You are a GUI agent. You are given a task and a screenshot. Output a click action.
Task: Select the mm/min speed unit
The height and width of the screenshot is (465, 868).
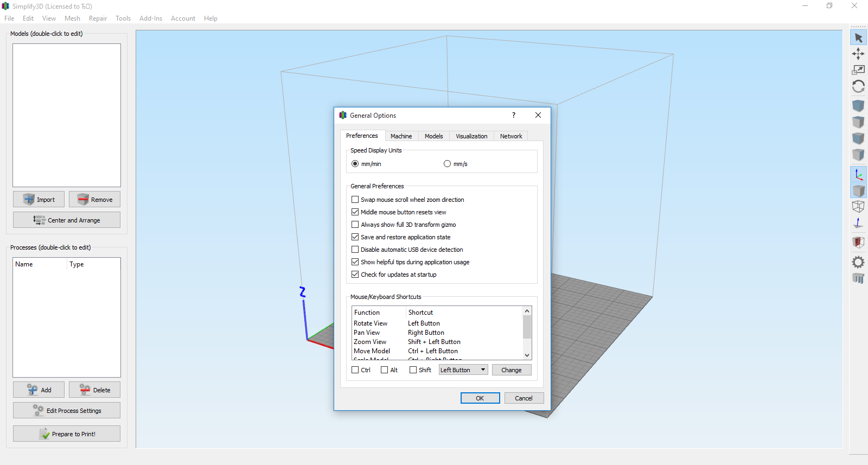pyautogui.click(x=366, y=164)
